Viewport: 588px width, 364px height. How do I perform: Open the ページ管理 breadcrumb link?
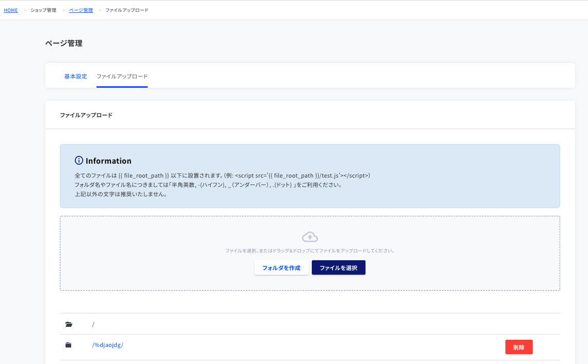pyautogui.click(x=81, y=10)
